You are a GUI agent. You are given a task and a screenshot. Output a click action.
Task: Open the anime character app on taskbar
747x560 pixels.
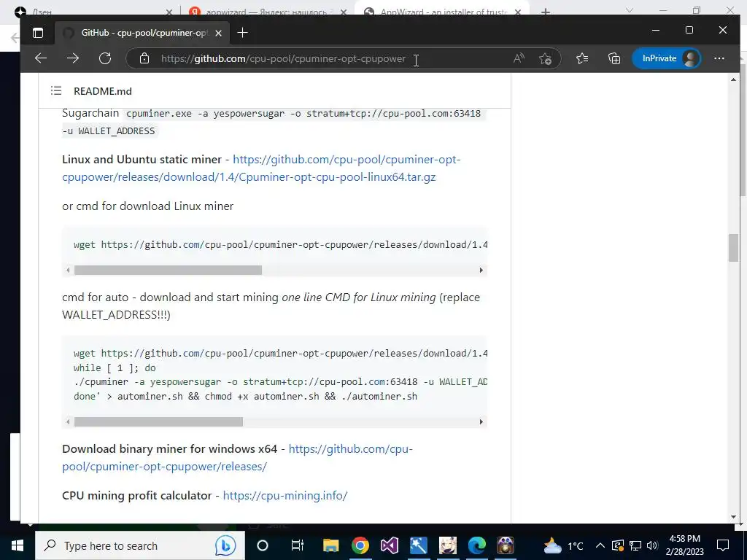[447, 545]
